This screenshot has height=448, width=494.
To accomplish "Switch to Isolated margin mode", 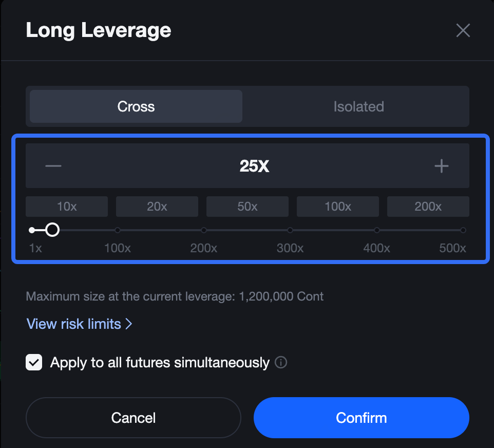I will (x=358, y=107).
